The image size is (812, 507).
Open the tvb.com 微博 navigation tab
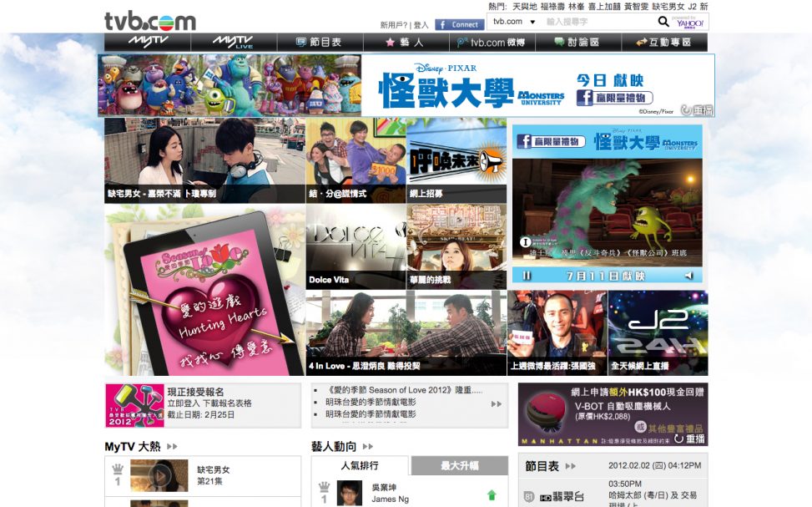coord(492,42)
